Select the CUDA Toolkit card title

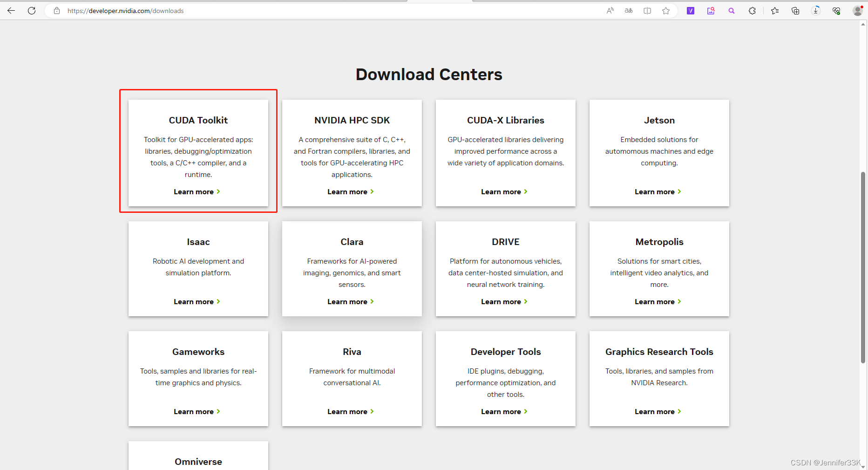pyautogui.click(x=198, y=120)
